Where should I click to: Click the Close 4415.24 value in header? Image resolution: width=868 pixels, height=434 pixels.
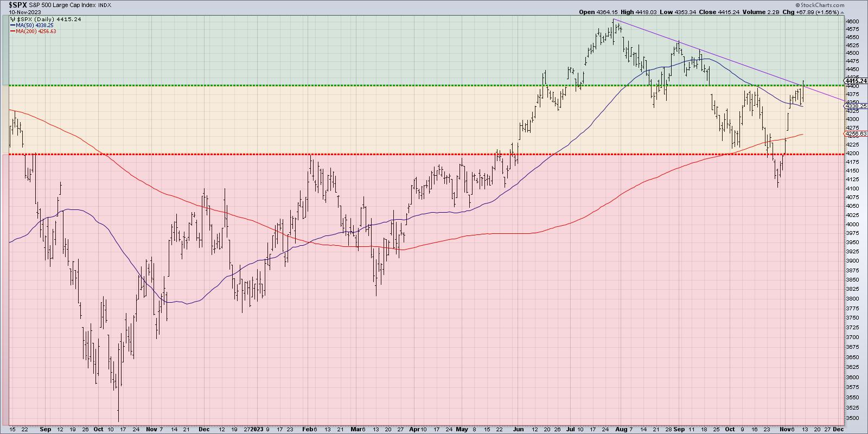(x=692, y=12)
